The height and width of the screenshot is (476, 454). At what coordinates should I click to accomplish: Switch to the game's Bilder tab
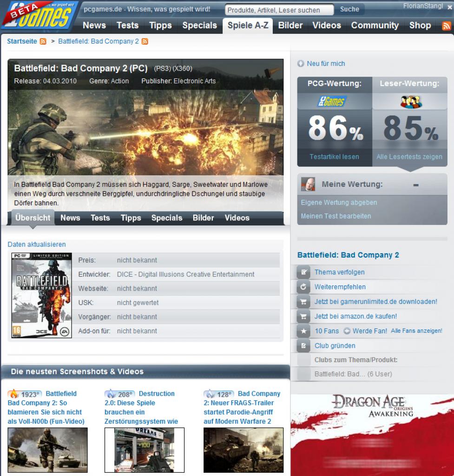pos(204,218)
